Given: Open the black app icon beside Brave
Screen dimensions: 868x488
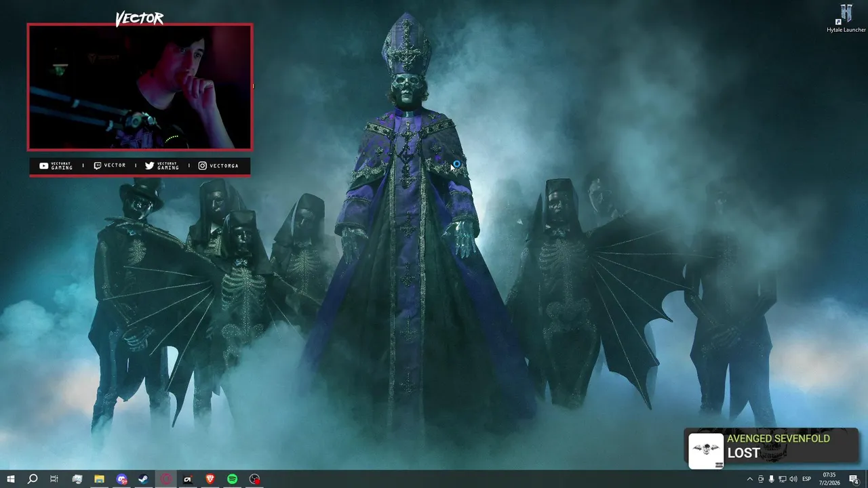Looking at the screenshot, I should tap(188, 479).
